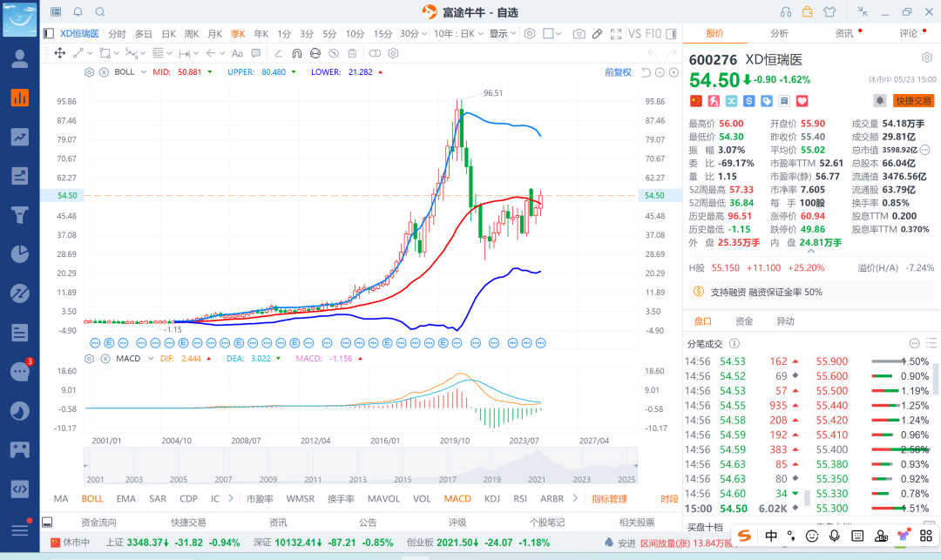Select the 周K period
This screenshot has height=560, width=941.
tap(192, 34)
